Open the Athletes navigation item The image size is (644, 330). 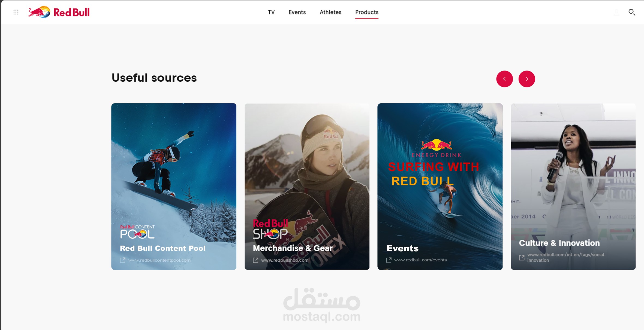(x=330, y=12)
